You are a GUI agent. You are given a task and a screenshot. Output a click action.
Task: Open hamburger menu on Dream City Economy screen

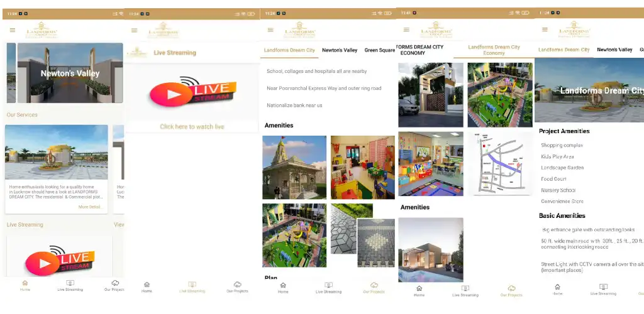click(406, 30)
